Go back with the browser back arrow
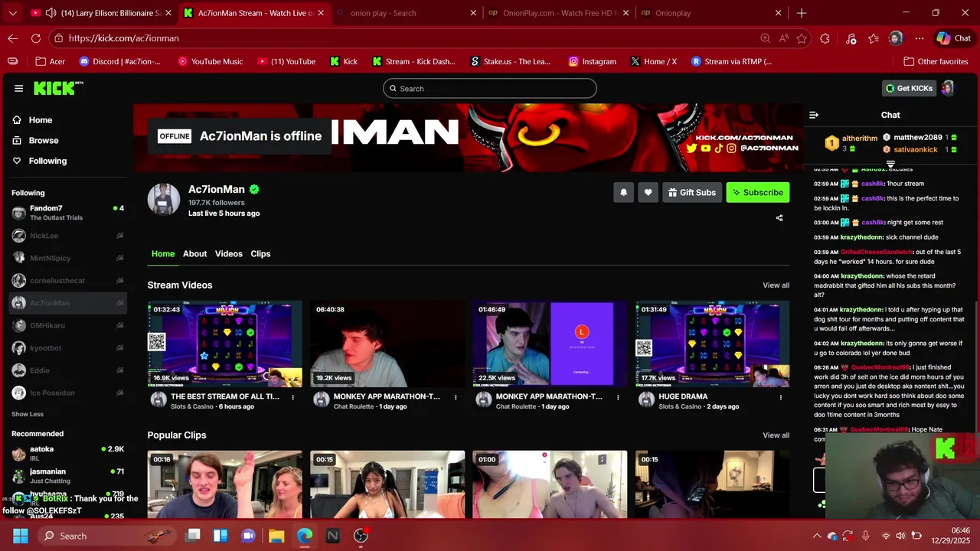980x551 pixels. pos(13,38)
